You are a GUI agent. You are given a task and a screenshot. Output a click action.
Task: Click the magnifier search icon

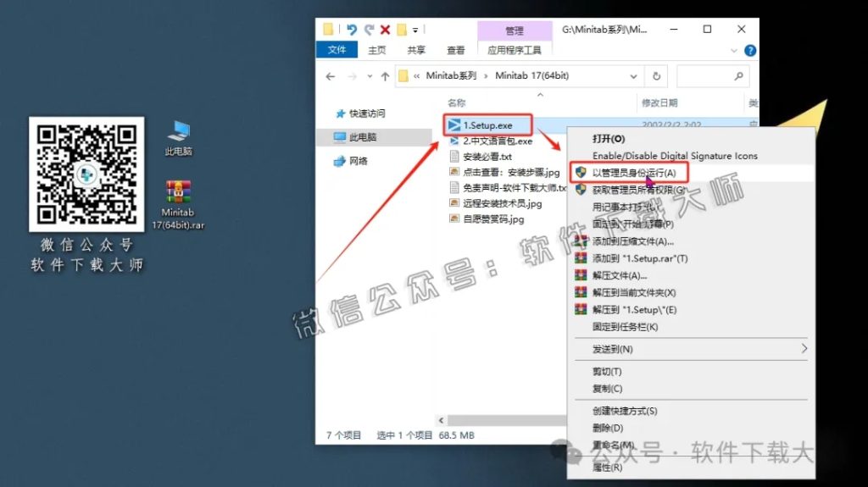click(738, 76)
